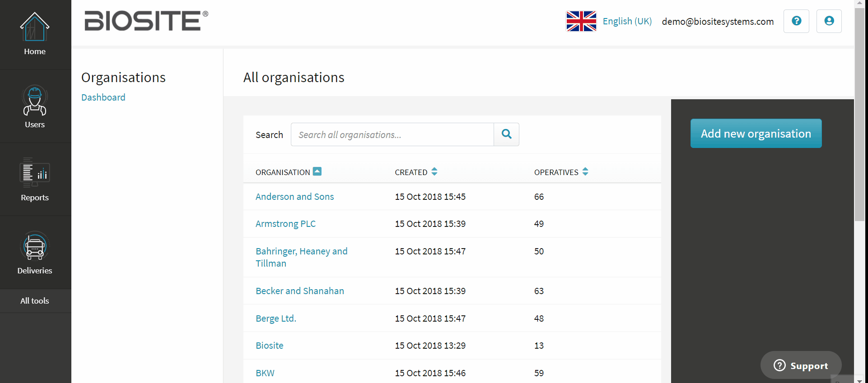The width and height of the screenshot is (868, 383).
Task: Open Anderson and Sons organisation
Action: [295, 197]
